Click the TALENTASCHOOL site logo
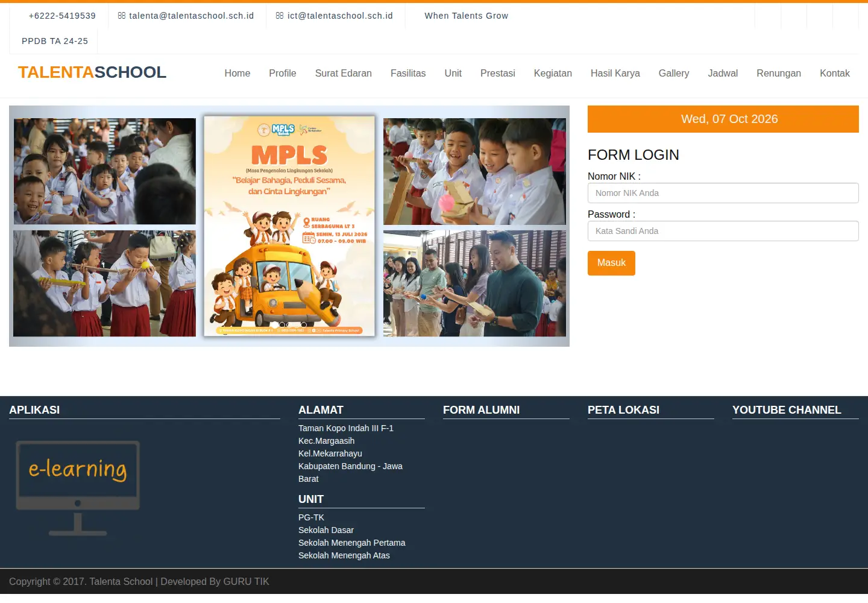 [x=92, y=72]
